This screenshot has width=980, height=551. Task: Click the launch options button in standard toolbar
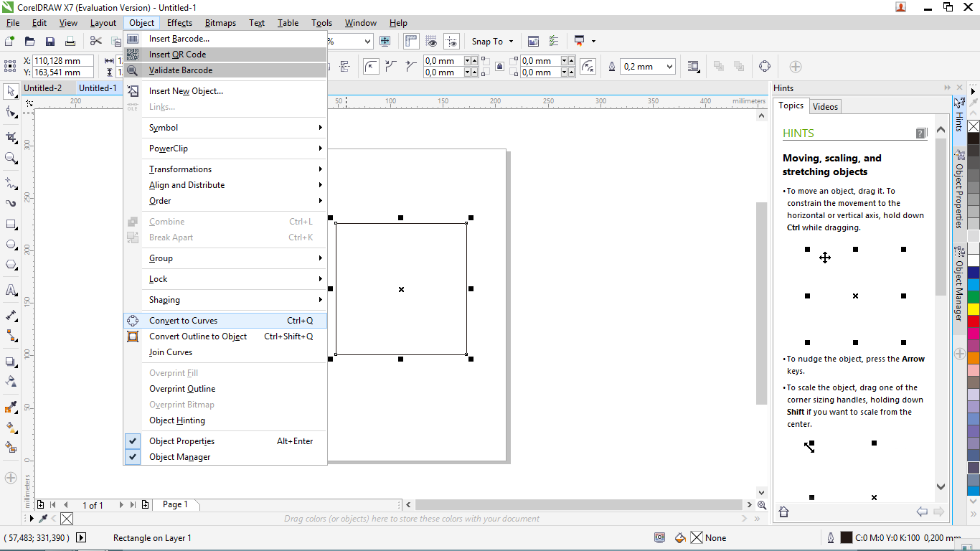click(x=583, y=42)
